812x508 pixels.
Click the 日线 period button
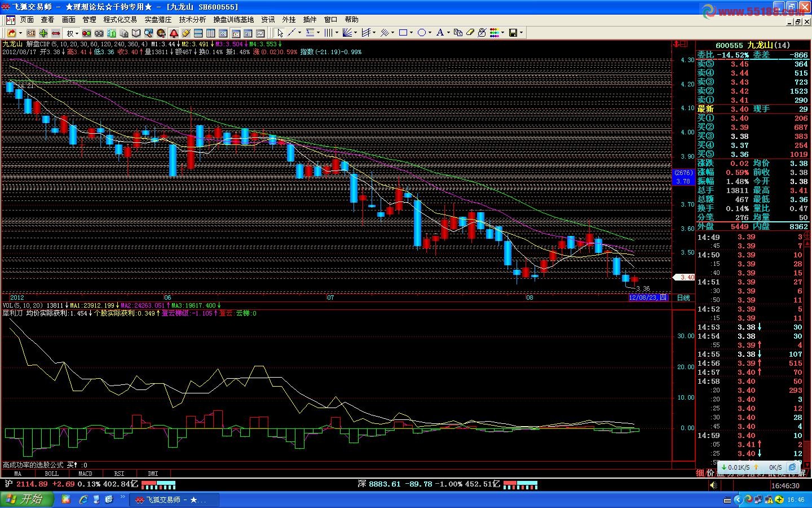[x=683, y=297]
